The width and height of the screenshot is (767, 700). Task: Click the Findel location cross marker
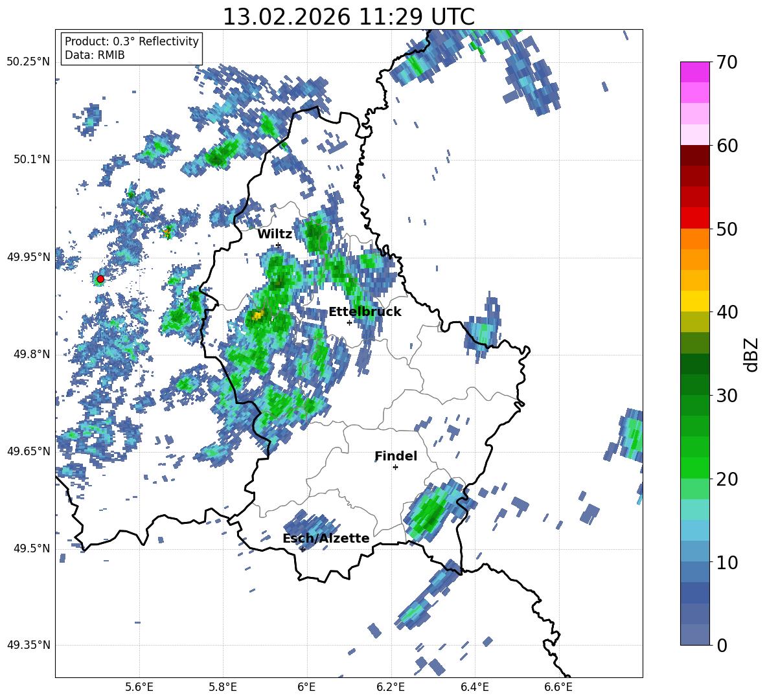pos(395,468)
